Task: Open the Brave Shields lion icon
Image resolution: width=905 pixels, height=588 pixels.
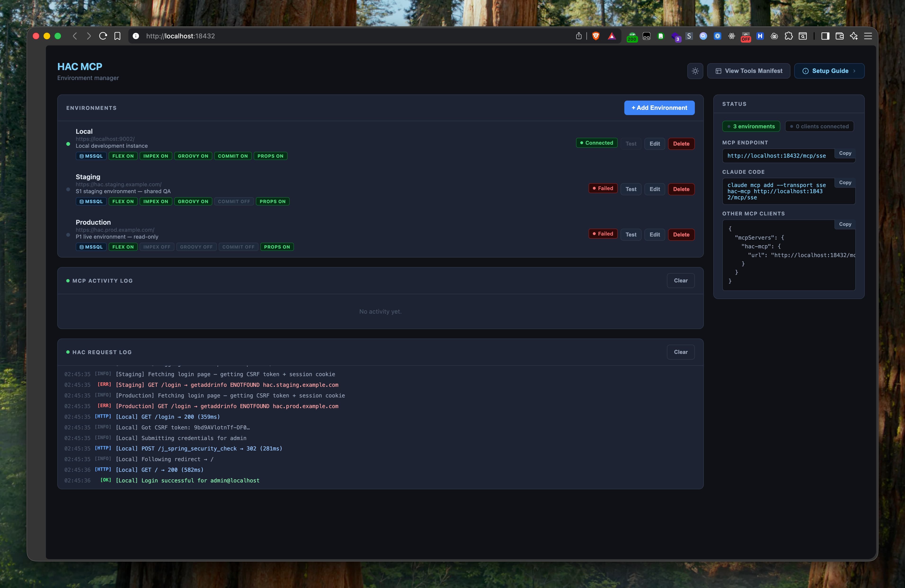Action: (596, 36)
